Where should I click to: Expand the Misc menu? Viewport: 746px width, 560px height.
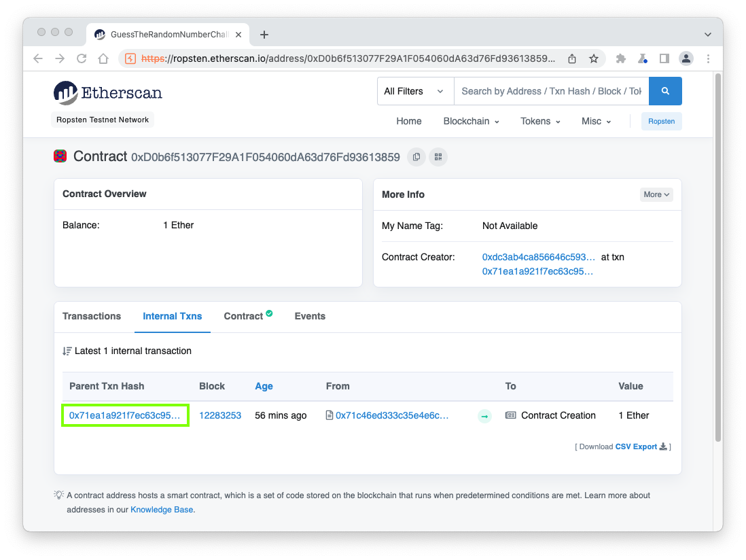596,122
